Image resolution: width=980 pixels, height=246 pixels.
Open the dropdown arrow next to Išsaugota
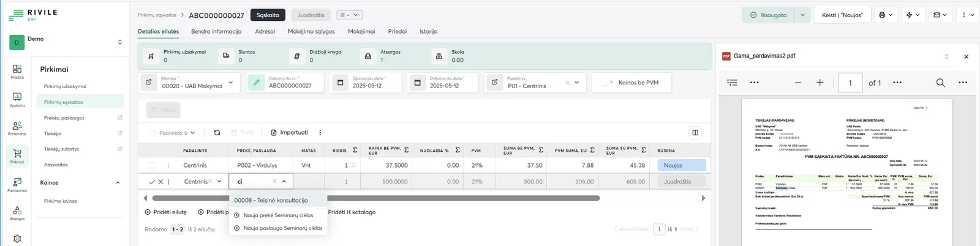[802, 15]
